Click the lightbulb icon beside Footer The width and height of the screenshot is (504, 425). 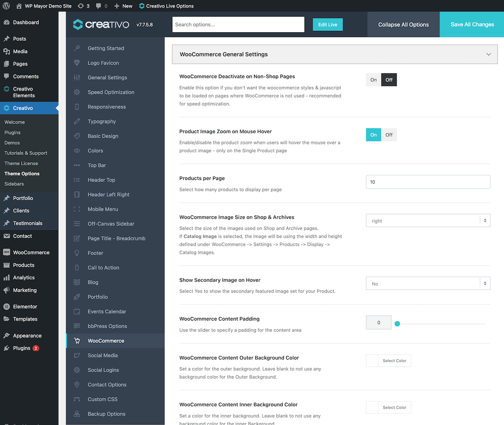point(77,253)
